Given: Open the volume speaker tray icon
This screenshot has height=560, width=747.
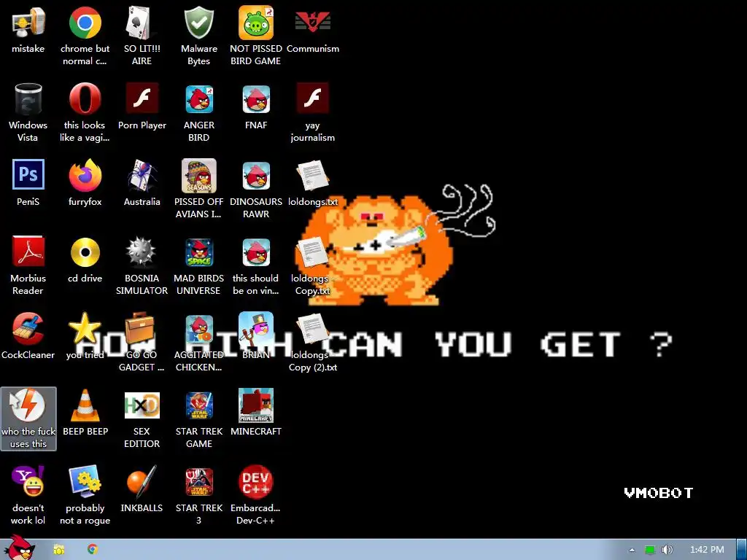Looking at the screenshot, I should [x=667, y=550].
